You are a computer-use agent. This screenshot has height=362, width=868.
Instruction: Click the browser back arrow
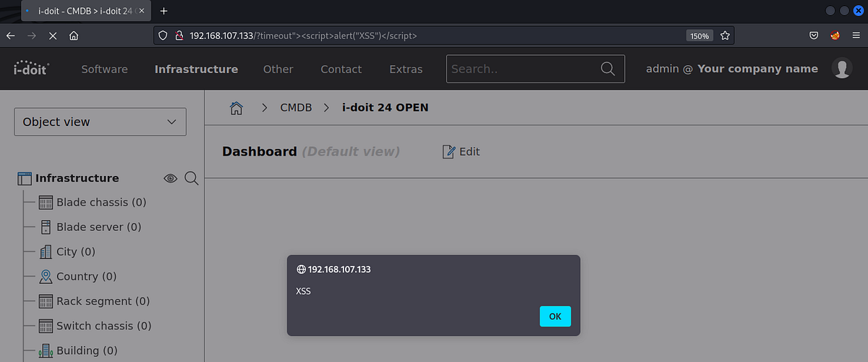(10, 35)
